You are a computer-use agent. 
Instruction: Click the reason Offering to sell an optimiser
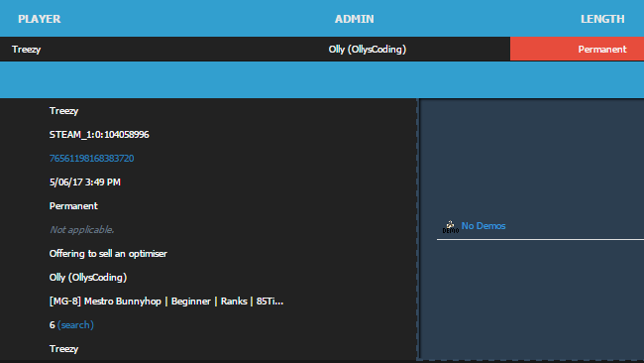click(108, 254)
